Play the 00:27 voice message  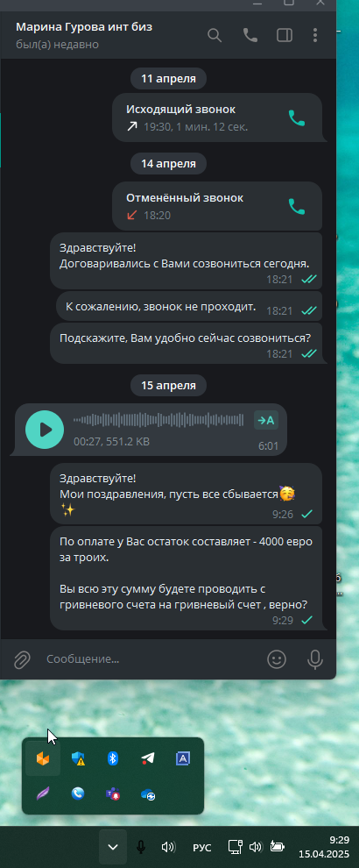click(x=45, y=430)
